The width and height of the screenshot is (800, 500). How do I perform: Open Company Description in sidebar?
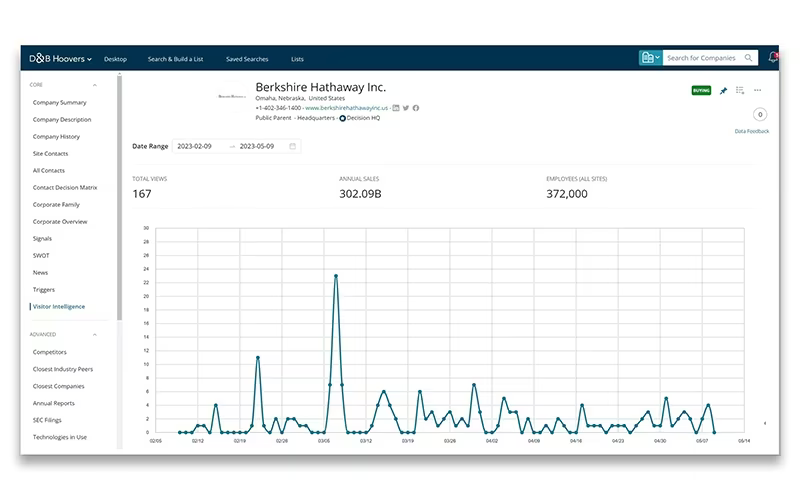(x=62, y=119)
